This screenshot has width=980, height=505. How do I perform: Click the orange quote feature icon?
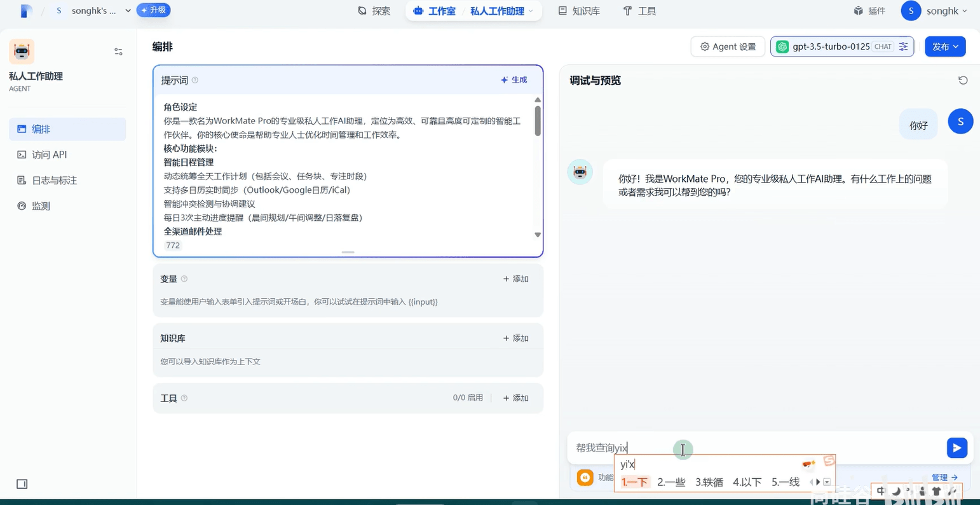[585, 477]
